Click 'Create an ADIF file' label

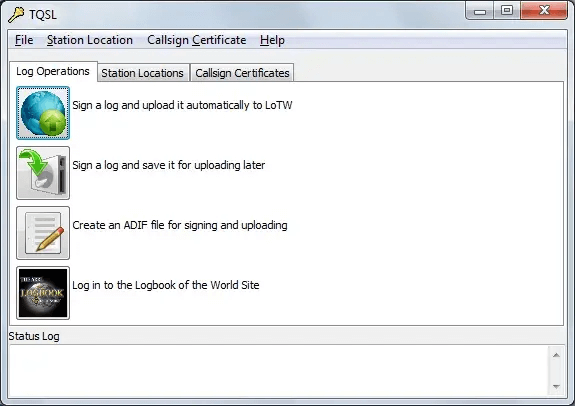coord(180,225)
